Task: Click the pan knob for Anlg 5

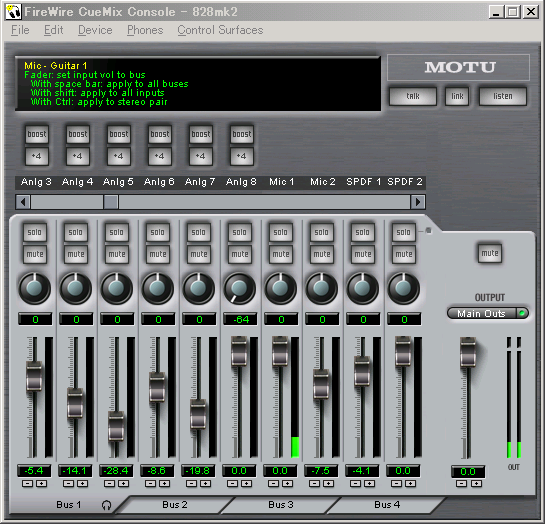Action: 116,288
